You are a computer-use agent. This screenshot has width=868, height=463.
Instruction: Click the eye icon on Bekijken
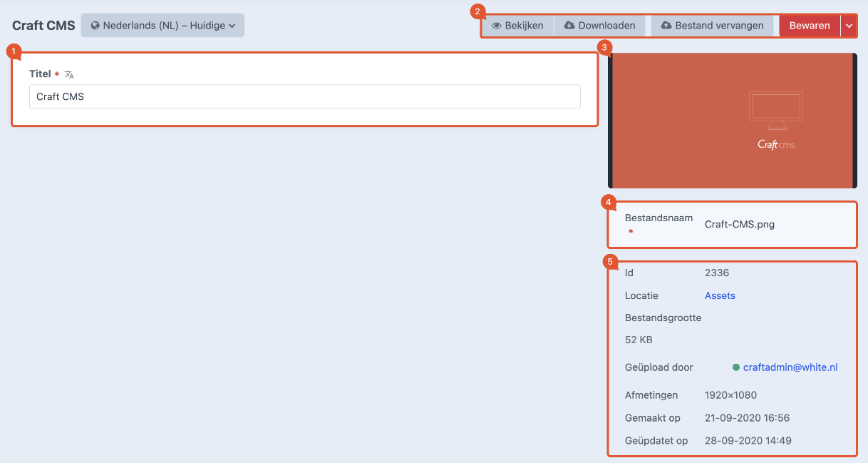pos(497,26)
